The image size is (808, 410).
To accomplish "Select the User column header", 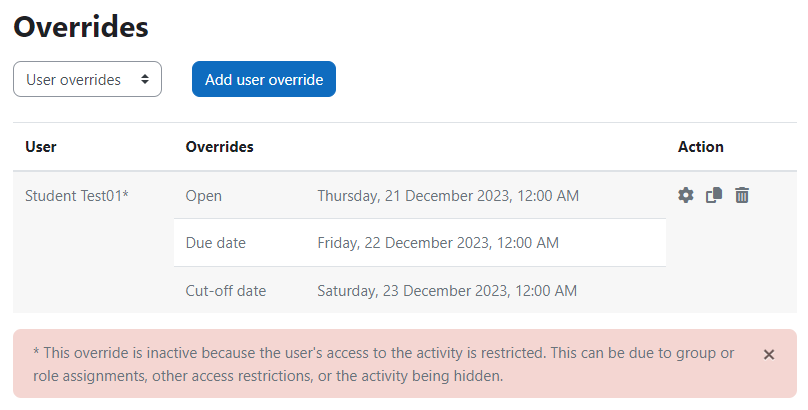I will 41,147.
